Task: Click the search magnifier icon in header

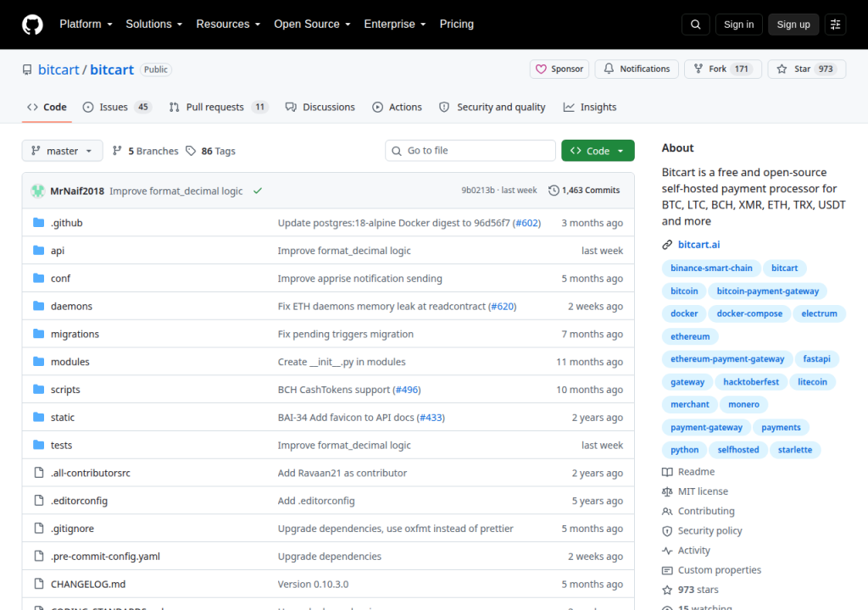Action: (x=695, y=25)
